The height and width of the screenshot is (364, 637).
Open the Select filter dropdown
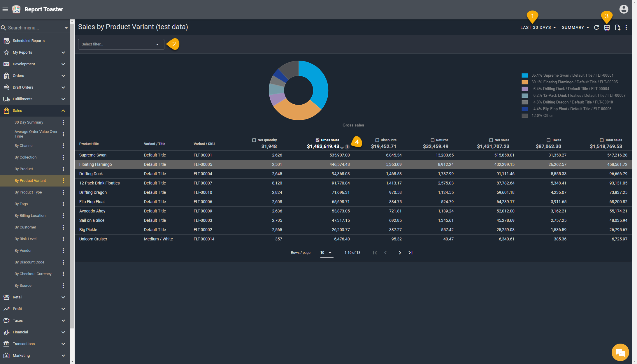(x=121, y=44)
